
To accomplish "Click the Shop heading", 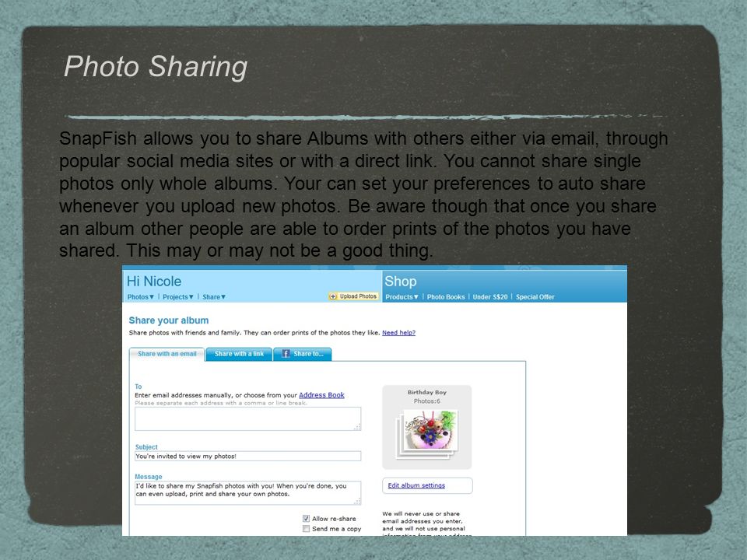I will [401, 282].
